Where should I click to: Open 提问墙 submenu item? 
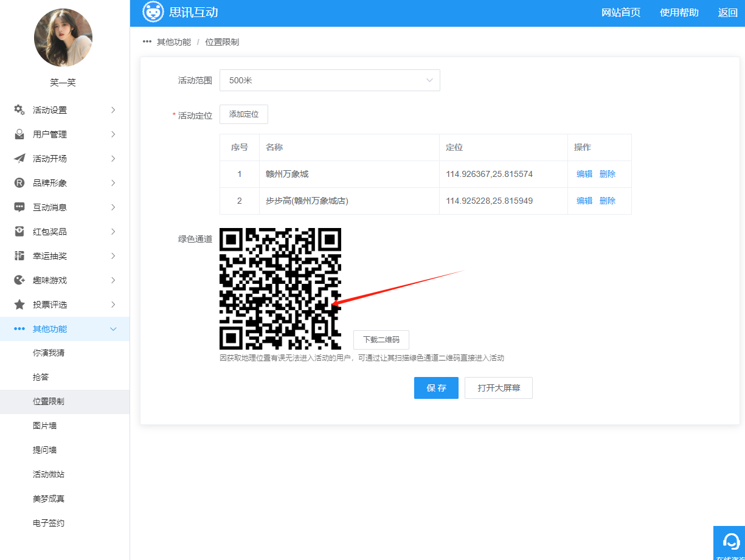pos(64,451)
